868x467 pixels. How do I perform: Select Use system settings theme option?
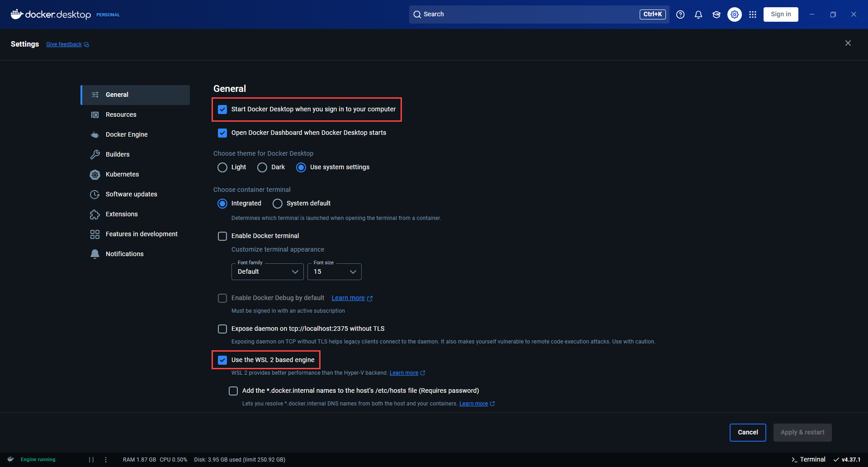point(301,167)
